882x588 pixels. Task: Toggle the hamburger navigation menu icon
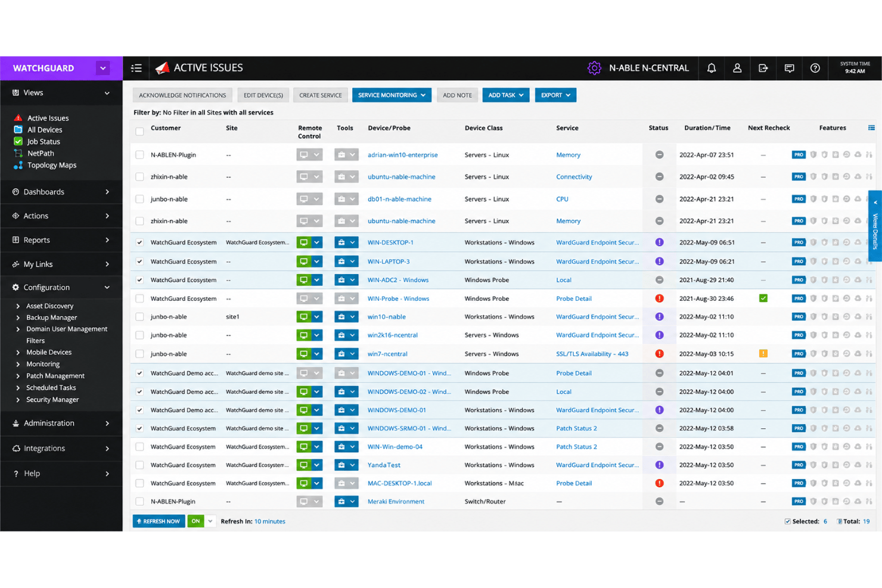136,68
